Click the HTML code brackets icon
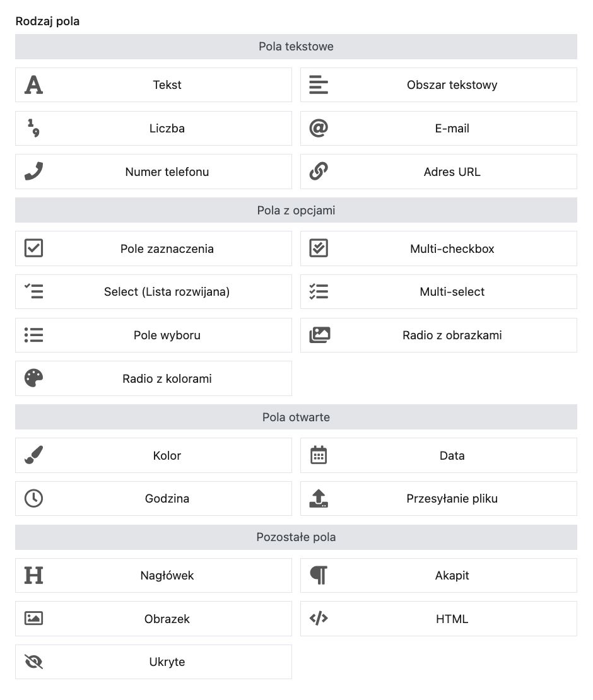Screen dimensions: 593x700 click(319, 619)
